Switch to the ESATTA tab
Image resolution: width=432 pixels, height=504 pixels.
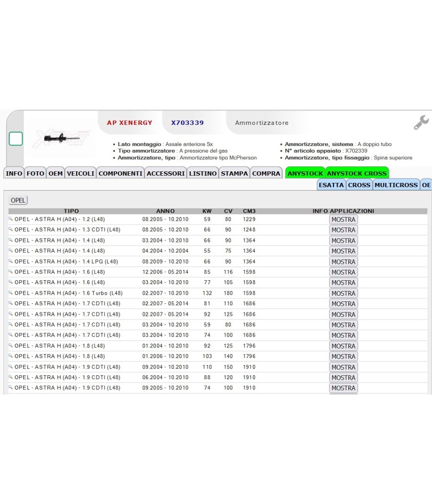click(331, 185)
